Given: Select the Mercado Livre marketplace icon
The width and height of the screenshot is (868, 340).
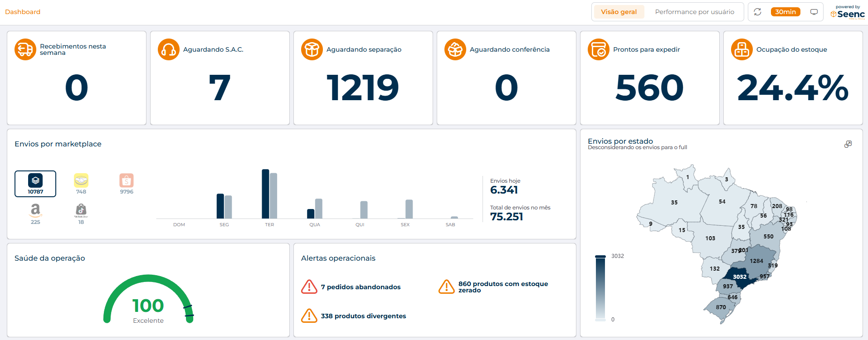Looking at the screenshot, I should pyautogui.click(x=81, y=180).
